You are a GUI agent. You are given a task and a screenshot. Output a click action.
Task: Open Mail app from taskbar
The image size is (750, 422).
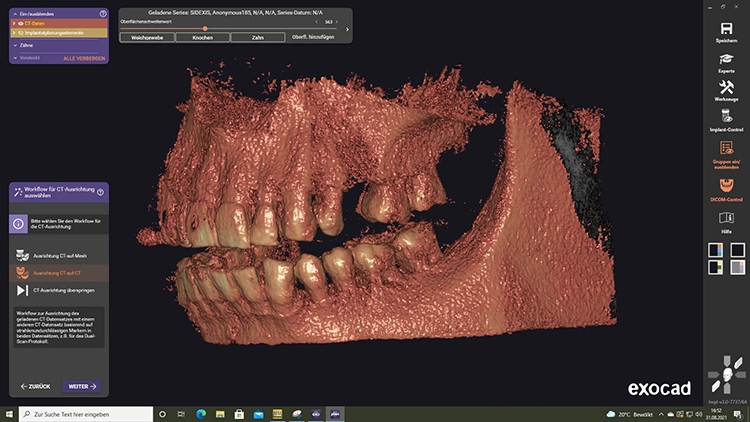[x=258, y=414]
